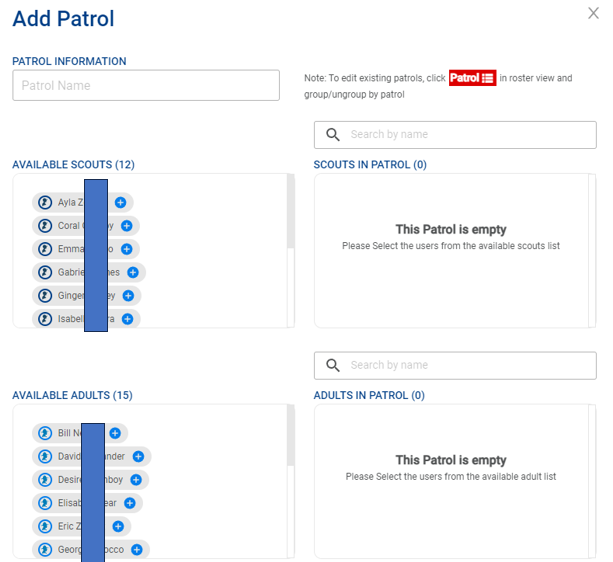Add scout Coral with plus icon
613x562 pixels.
tap(126, 226)
